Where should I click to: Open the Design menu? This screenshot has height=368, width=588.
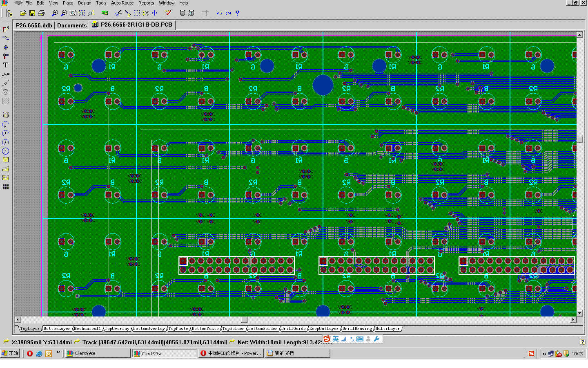point(85,3)
